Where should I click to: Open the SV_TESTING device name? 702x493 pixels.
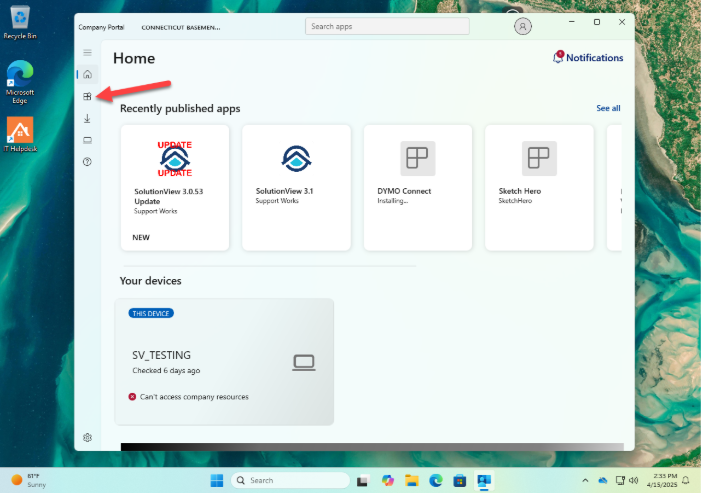click(x=161, y=355)
